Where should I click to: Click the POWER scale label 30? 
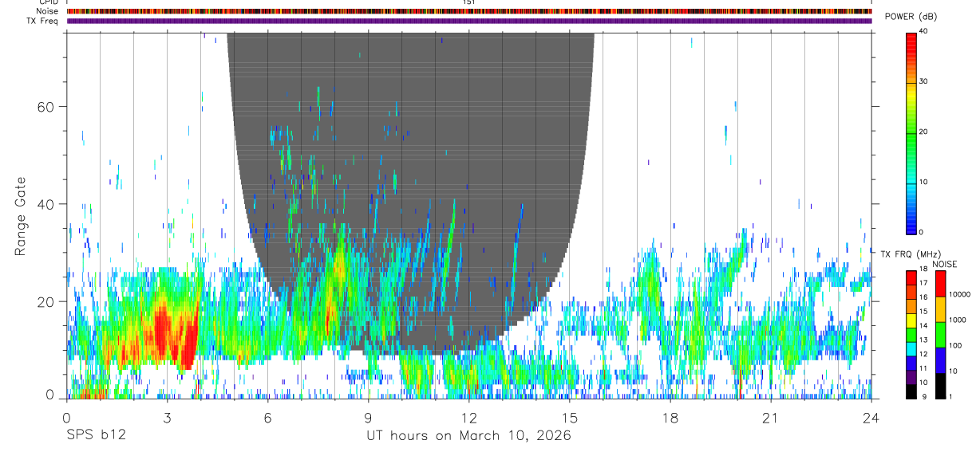coord(924,81)
